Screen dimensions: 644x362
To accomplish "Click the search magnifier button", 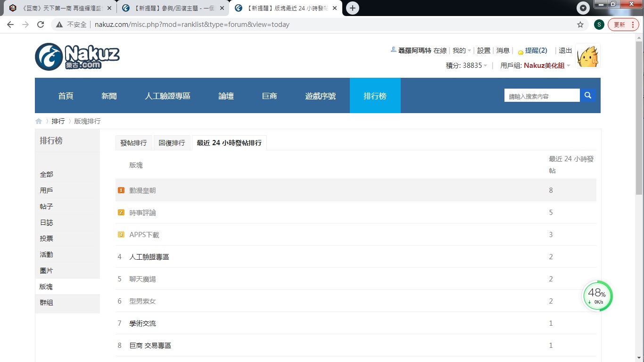I will (x=587, y=95).
